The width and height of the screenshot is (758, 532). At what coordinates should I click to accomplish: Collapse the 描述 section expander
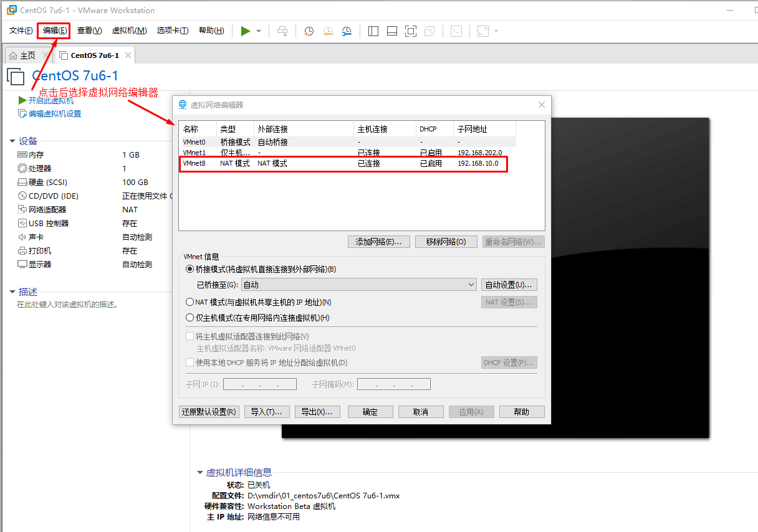tap(12, 292)
